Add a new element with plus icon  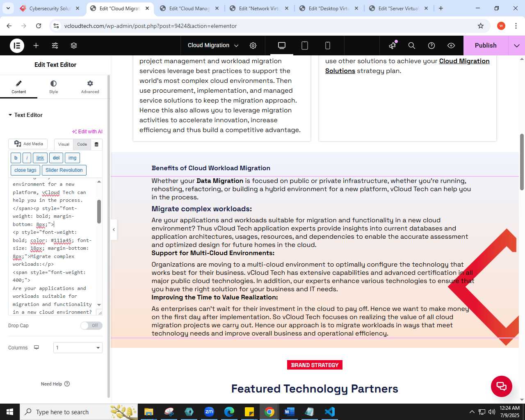tap(36, 46)
